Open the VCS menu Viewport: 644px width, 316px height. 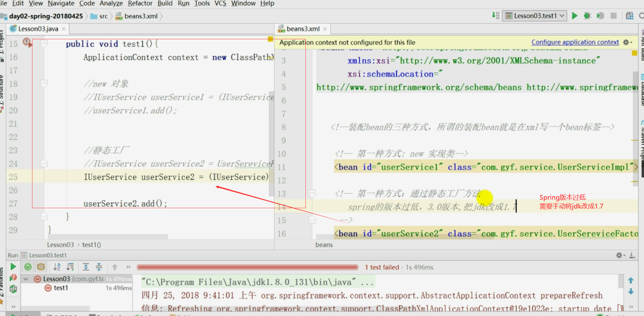220,3
